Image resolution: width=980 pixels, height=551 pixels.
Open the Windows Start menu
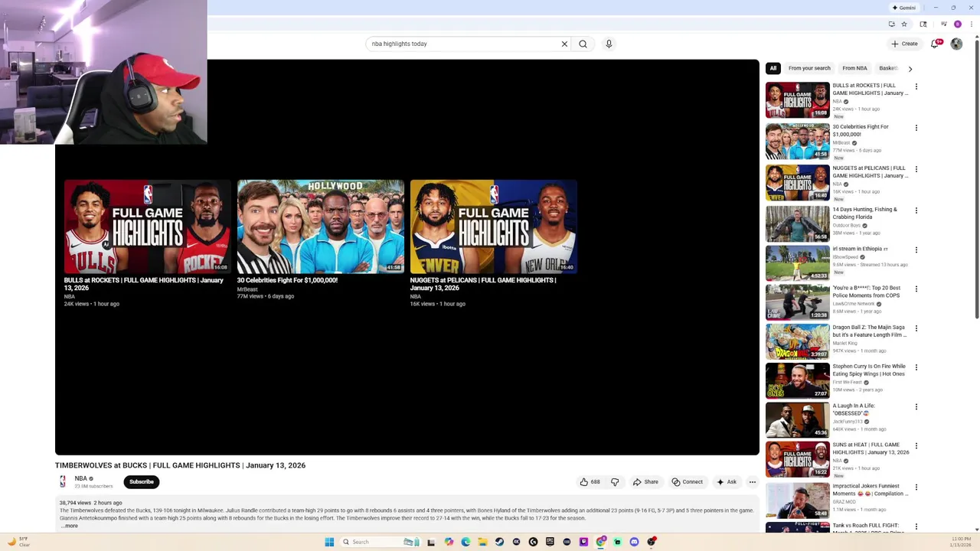click(x=329, y=542)
